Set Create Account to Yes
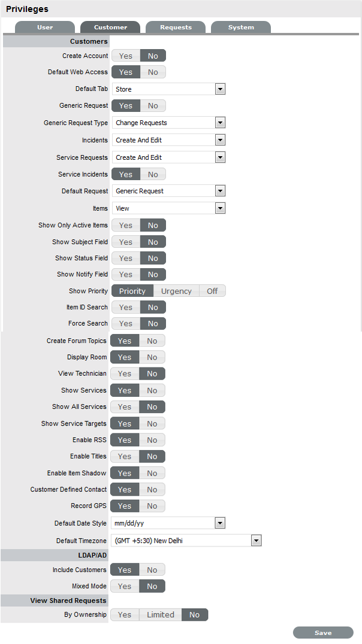This screenshot has width=362, height=644. 126,56
